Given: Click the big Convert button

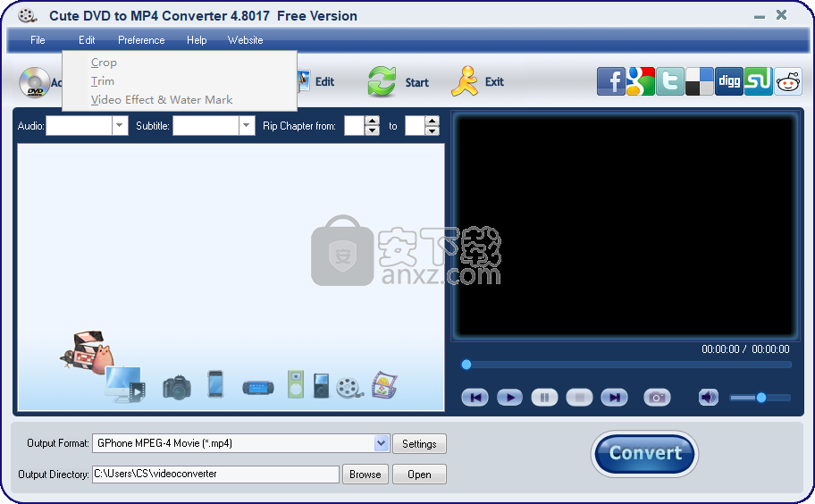Looking at the screenshot, I should tap(644, 454).
